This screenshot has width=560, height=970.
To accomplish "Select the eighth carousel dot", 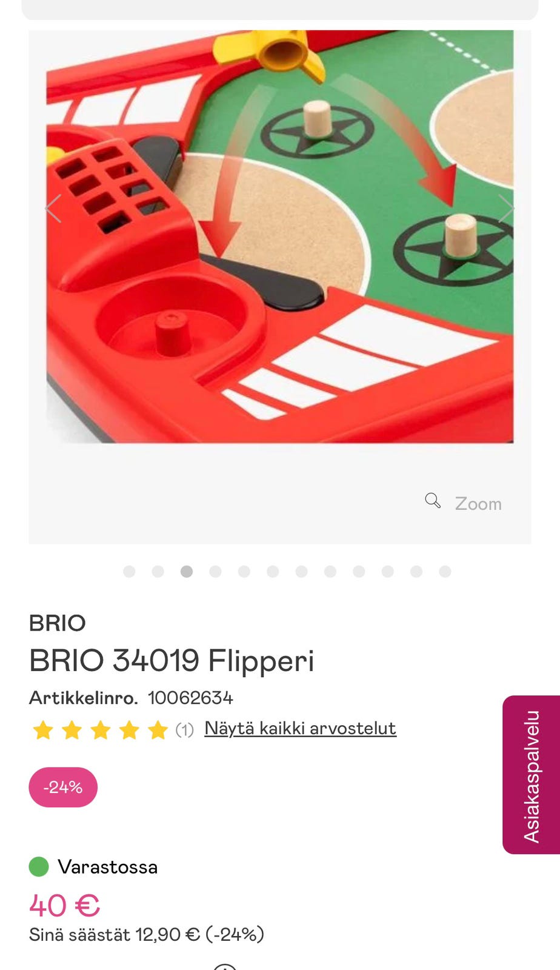I will click(330, 572).
